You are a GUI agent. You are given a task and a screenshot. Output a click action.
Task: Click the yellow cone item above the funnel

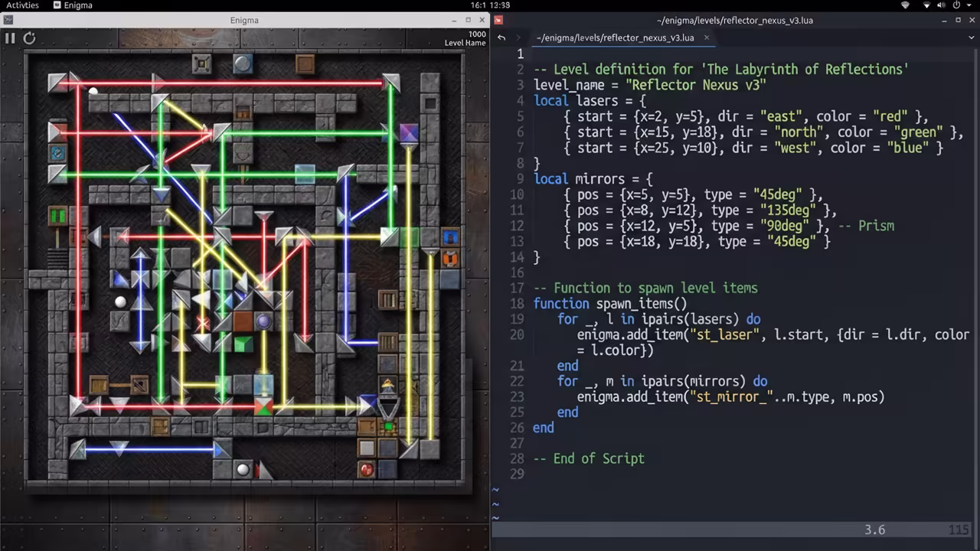click(388, 385)
